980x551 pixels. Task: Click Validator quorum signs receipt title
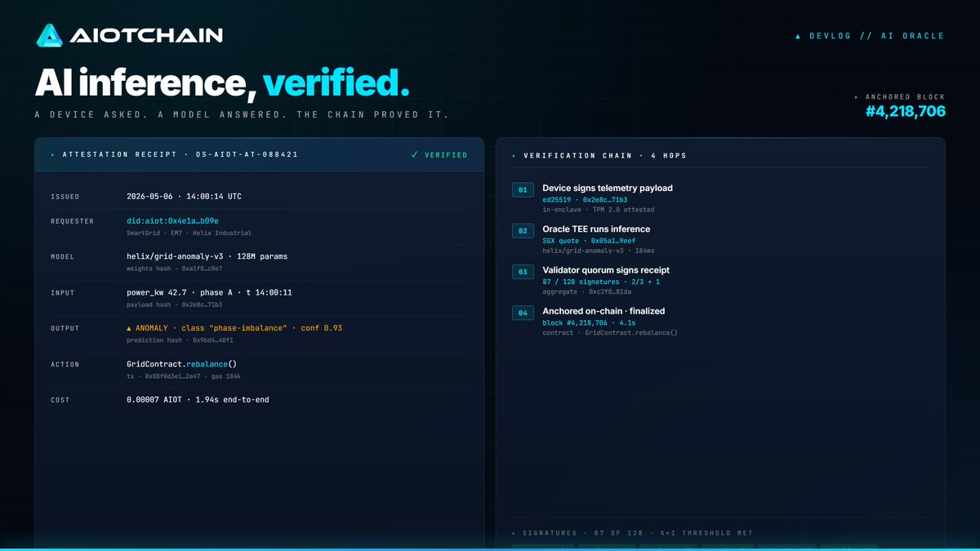pos(606,269)
